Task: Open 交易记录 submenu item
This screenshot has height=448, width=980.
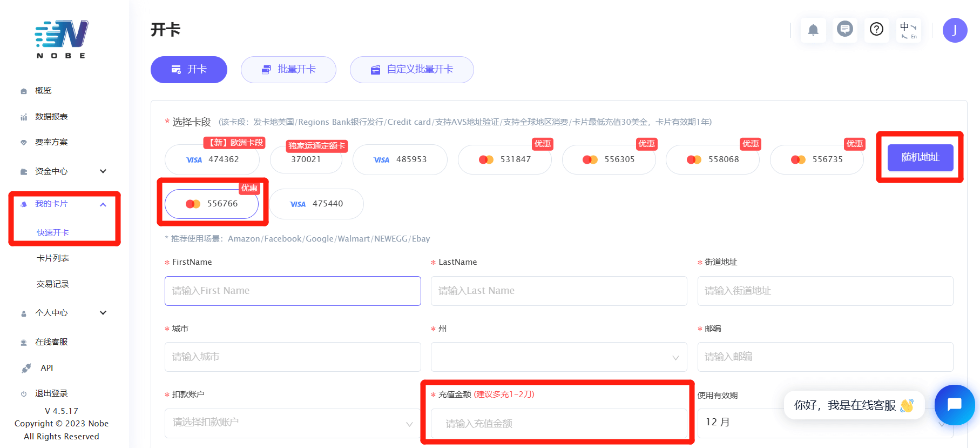Action: click(53, 284)
